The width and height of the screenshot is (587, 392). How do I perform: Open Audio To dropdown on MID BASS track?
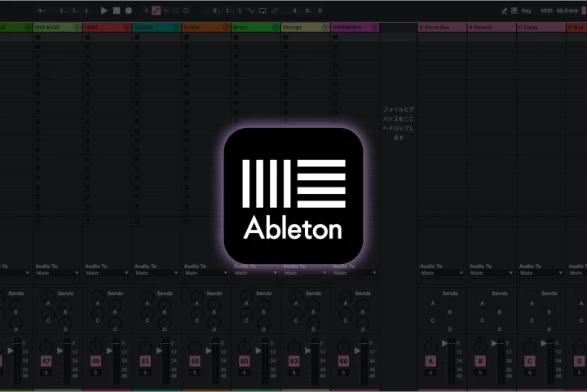[58, 273]
